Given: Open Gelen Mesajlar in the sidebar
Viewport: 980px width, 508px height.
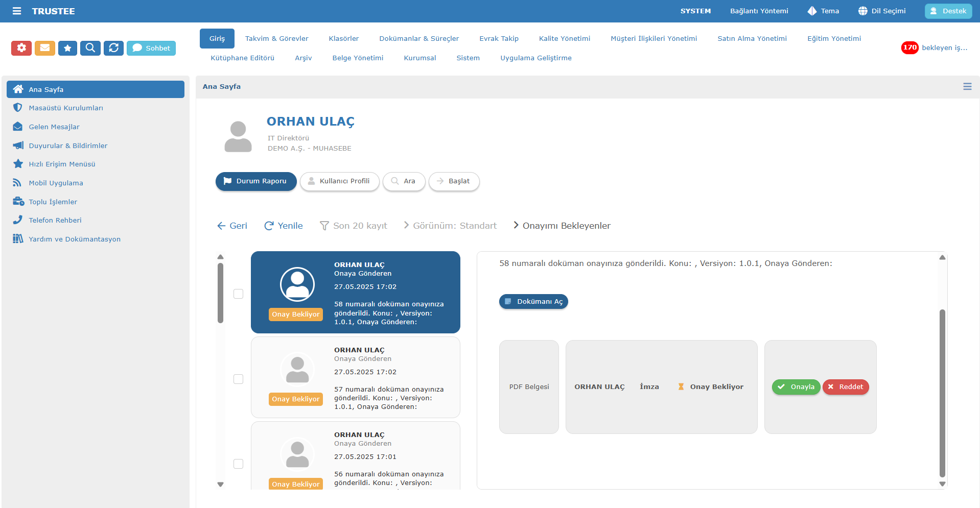Looking at the screenshot, I should (x=54, y=127).
